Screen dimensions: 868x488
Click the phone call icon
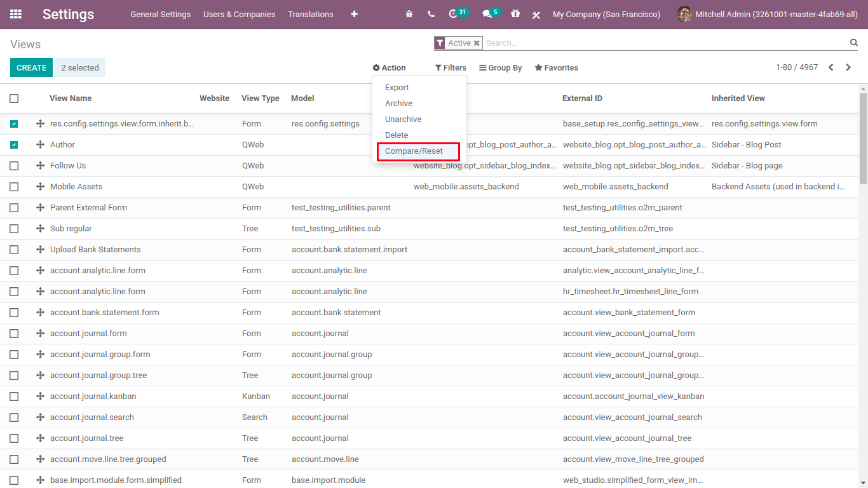click(431, 14)
